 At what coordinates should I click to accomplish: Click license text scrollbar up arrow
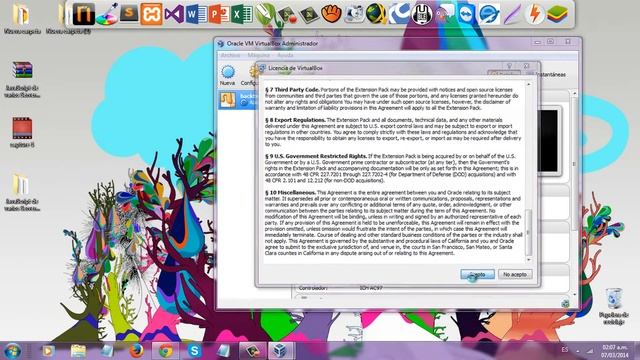tap(529, 84)
